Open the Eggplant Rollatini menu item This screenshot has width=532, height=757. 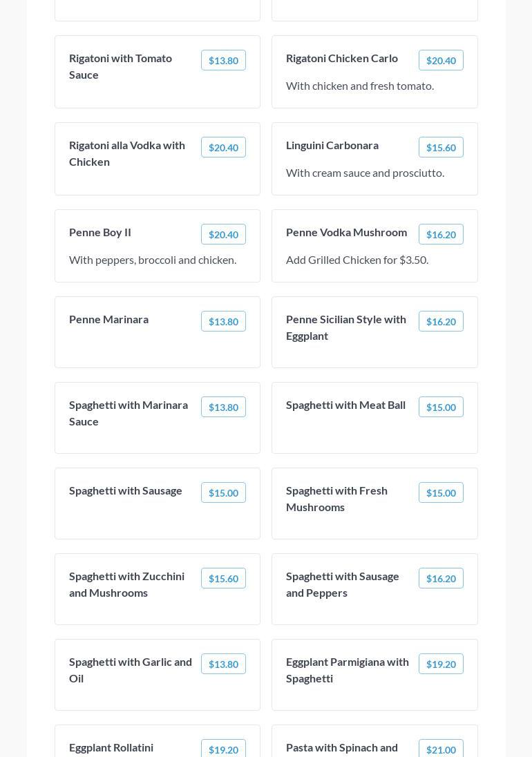pos(111,747)
